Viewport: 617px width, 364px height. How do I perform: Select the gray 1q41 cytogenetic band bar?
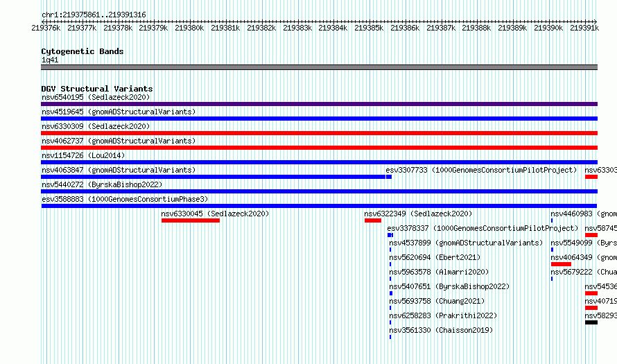(319, 67)
